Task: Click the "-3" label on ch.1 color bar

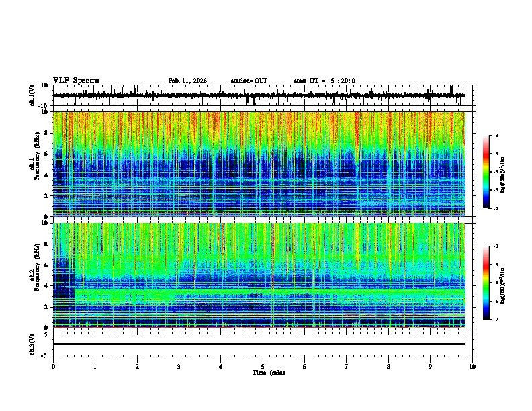Action: pyautogui.click(x=495, y=136)
